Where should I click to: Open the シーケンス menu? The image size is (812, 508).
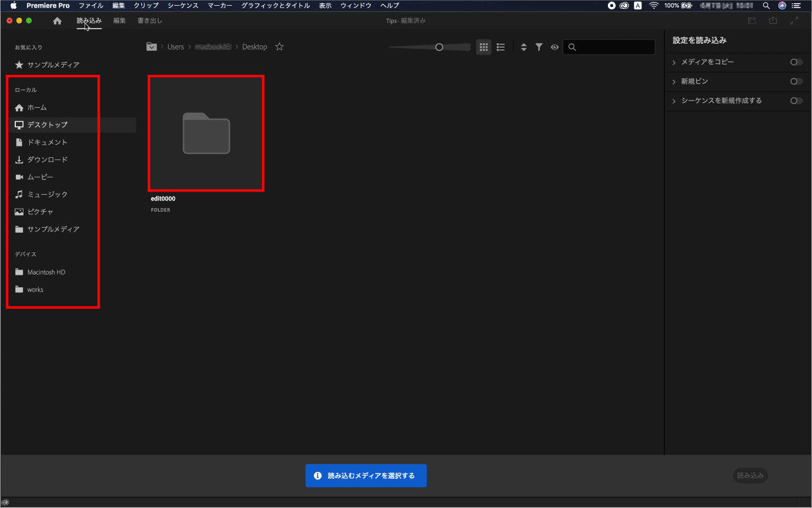pos(183,5)
